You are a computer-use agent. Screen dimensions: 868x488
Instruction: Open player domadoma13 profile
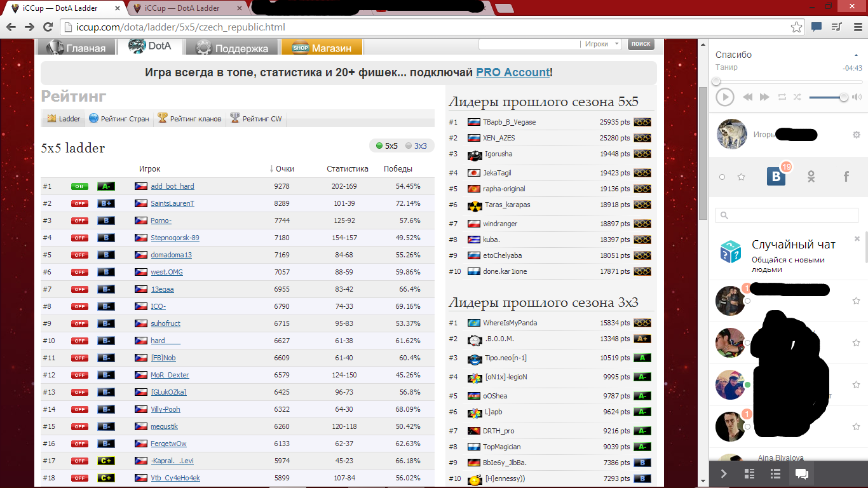click(171, 255)
